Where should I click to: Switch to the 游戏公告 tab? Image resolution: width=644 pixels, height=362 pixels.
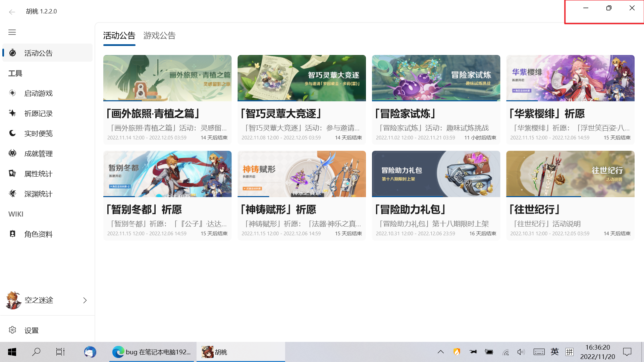coord(160,36)
